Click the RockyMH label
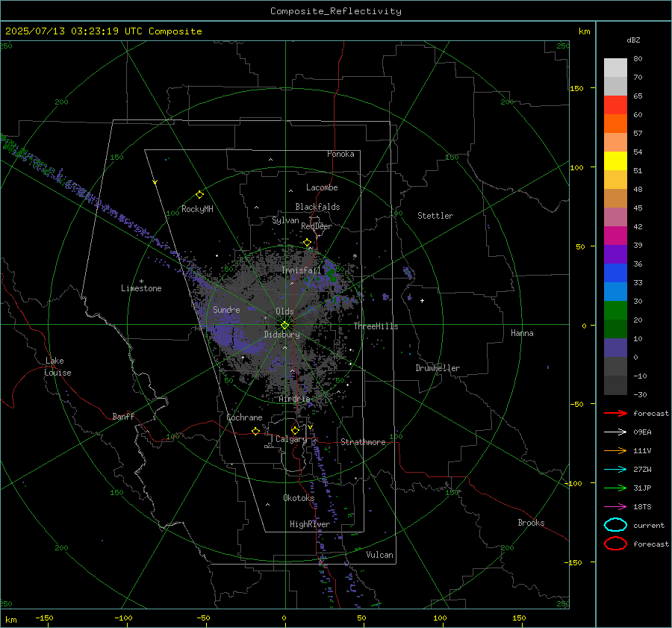Viewport: 672px width, 628px height. point(197,209)
